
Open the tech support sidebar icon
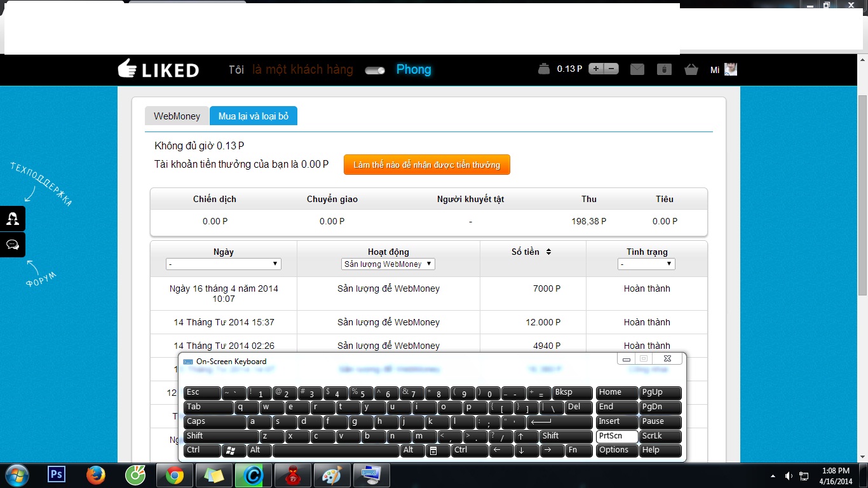pos(13,219)
